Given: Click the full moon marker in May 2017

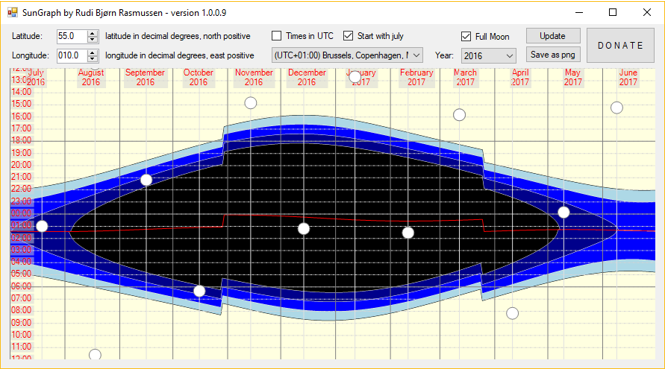Looking at the screenshot, I should (564, 212).
